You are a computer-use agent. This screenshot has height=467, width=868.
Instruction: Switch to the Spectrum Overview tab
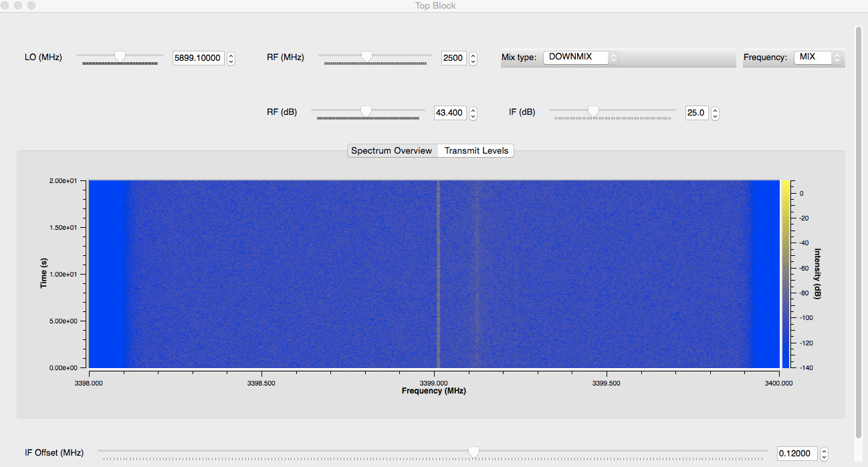[392, 150]
